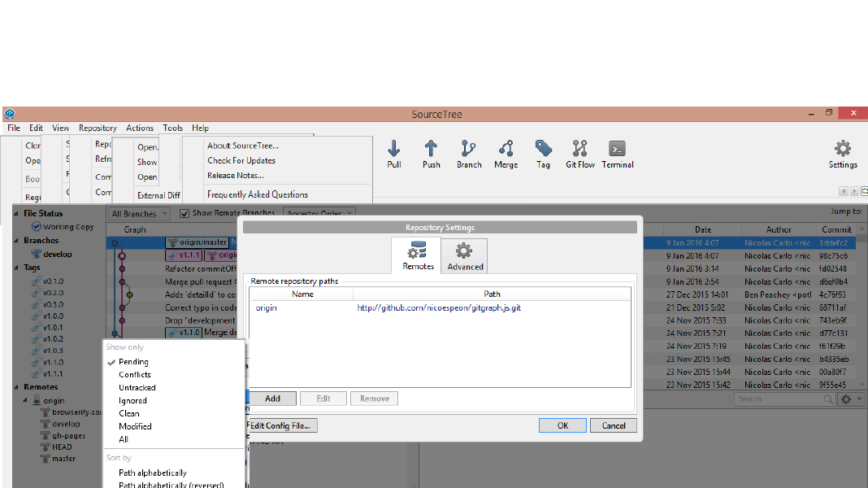Open Git Flow from the toolbar

(x=579, y=153)
